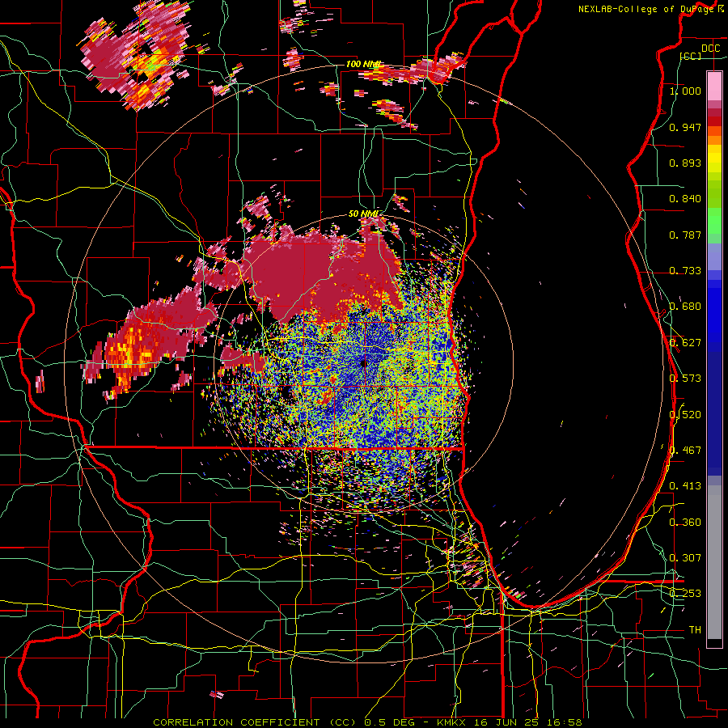Select the 0.733 legend value

pos(685,271)
